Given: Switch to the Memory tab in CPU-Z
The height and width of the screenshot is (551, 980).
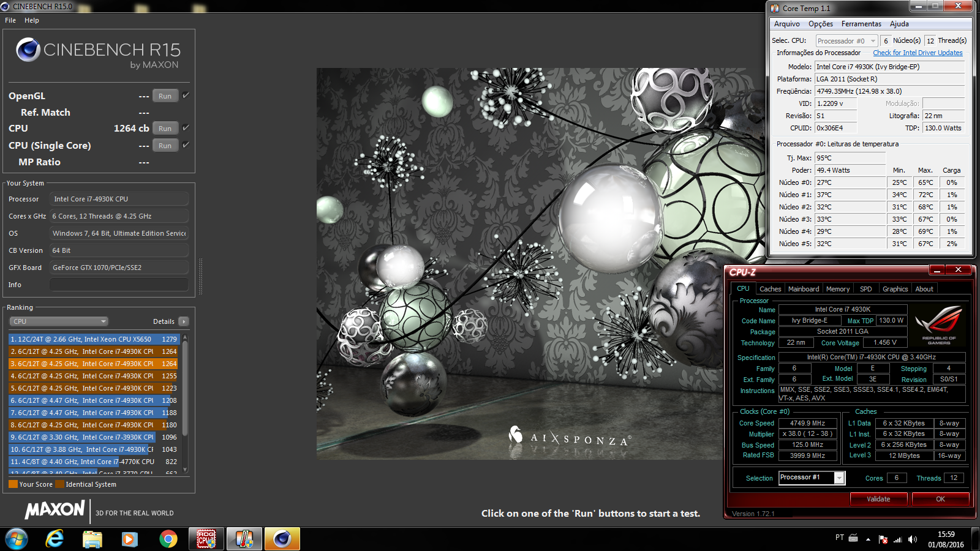Looking at the screenshot, I should coord(838,289).
